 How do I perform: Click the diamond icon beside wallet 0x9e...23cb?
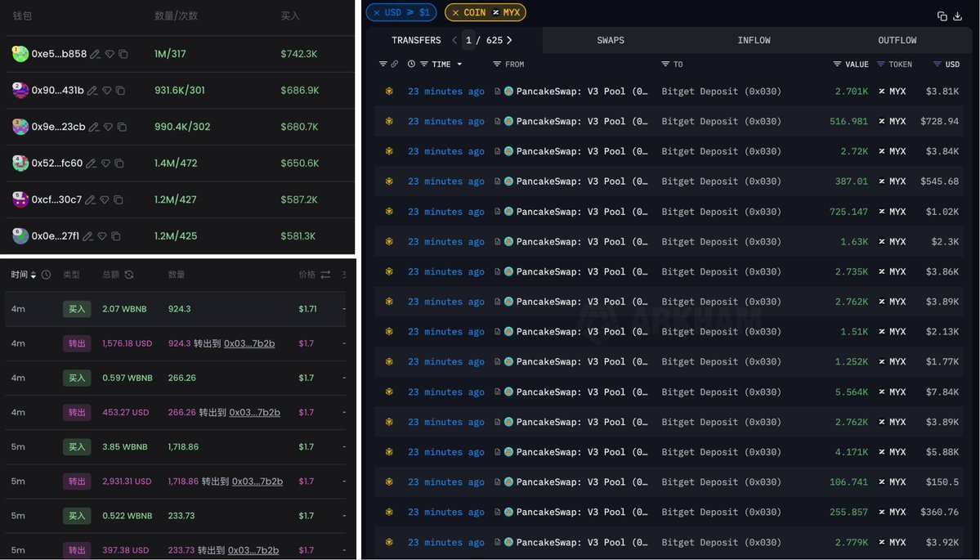(x=108, y=127)
